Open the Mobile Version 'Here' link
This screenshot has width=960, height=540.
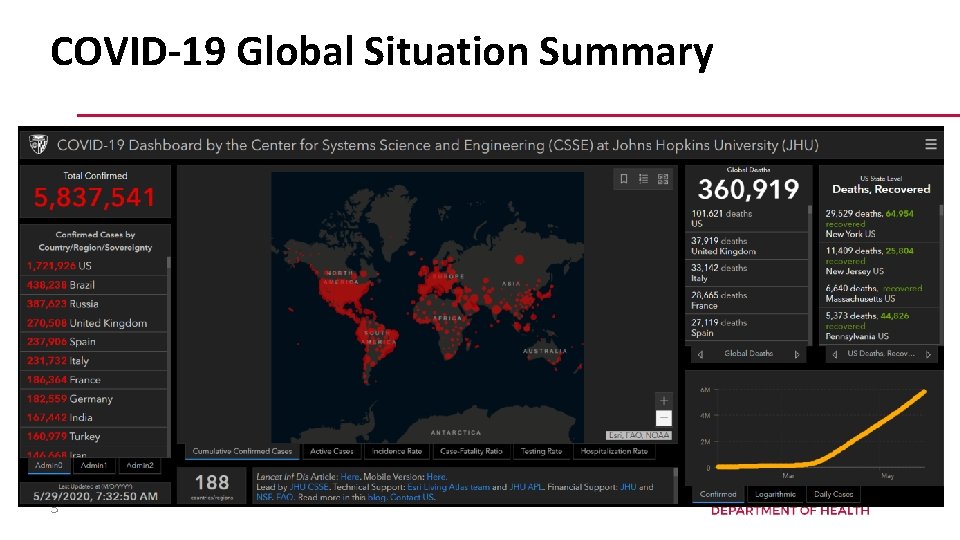[x=437, y=476]
